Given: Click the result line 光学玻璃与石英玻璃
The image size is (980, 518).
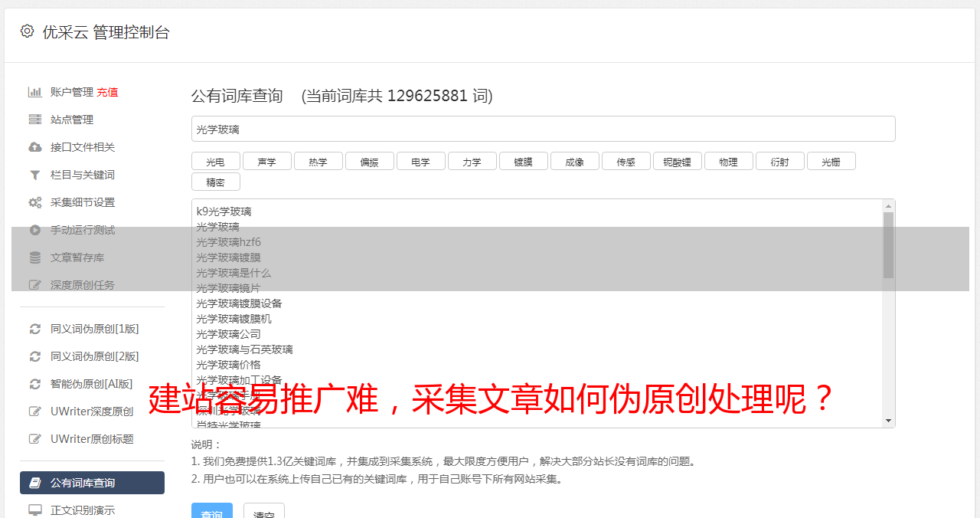Looking at the screenshot, I should click(x=244, y=349).
